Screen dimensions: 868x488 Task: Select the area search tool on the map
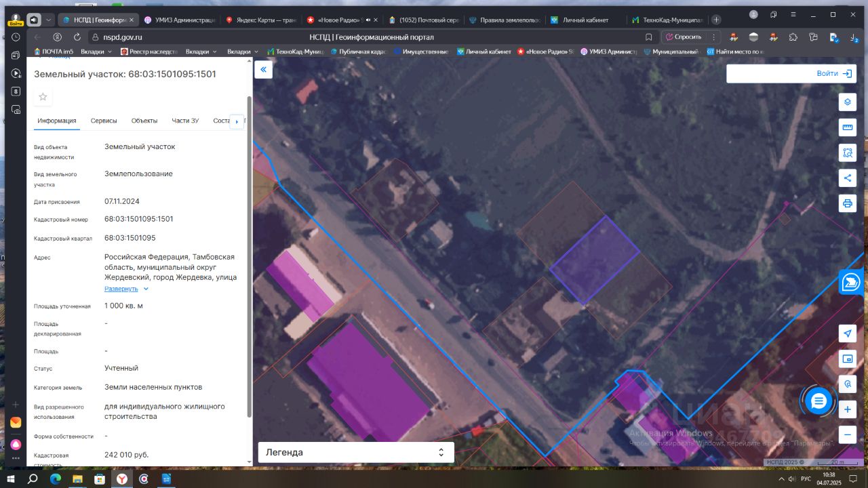(x=847, y=152)
